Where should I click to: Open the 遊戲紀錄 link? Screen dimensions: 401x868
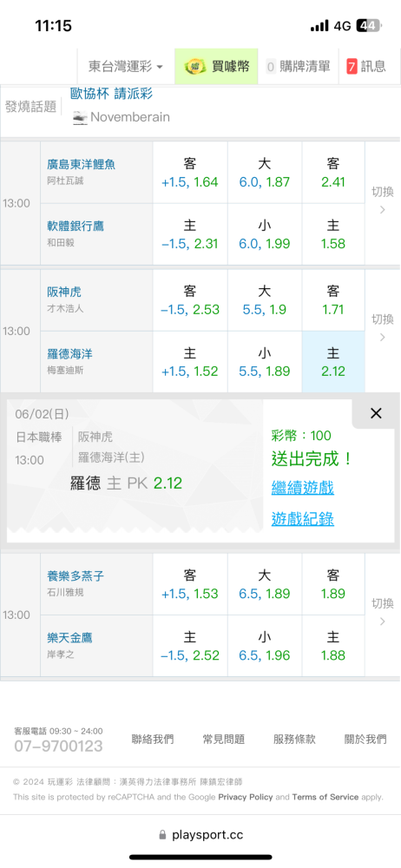pos(302,519)
